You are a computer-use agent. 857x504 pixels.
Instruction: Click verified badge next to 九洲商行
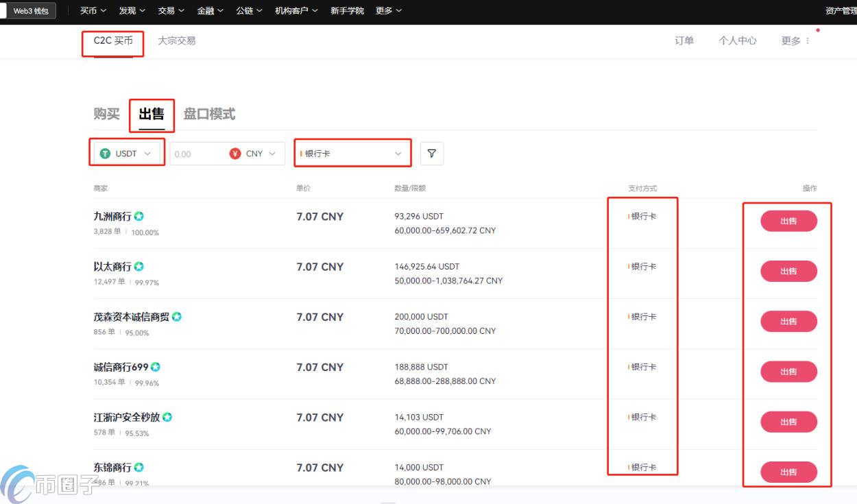(139, 217)
